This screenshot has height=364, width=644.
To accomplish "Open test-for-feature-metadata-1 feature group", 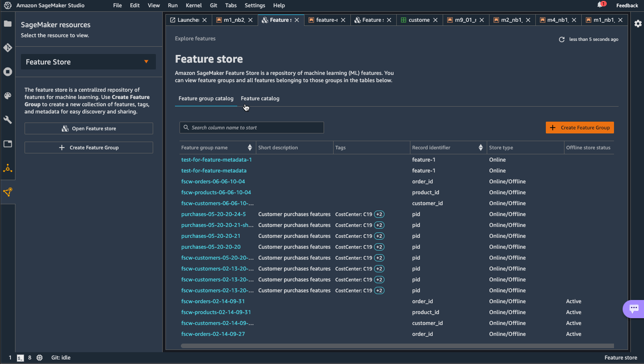I will (x=216, y=160).
